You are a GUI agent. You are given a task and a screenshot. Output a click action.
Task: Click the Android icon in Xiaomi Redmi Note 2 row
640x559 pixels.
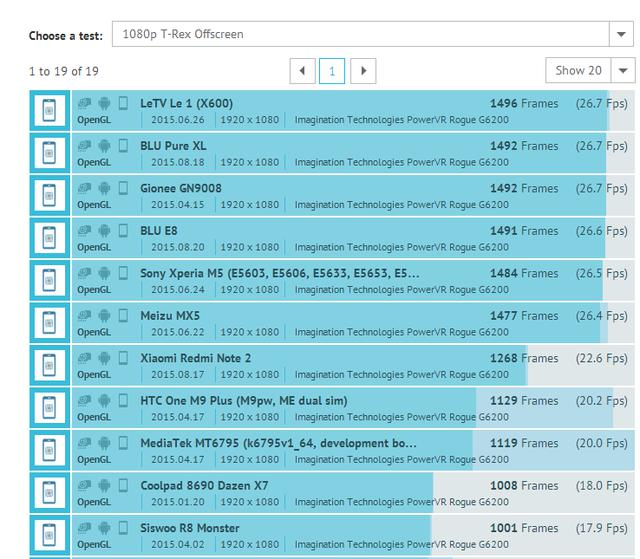pyautogui.click(x=104, y=358)
